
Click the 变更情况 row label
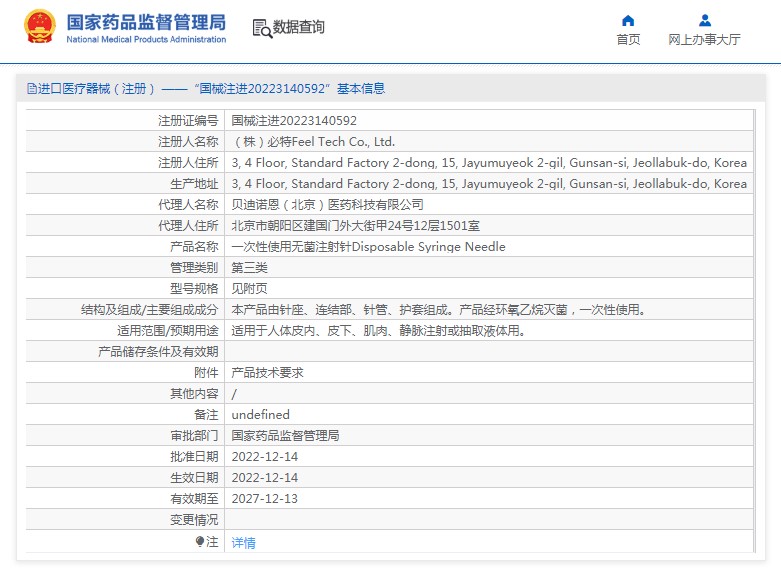pyautogui.click(x=194, y=520)
